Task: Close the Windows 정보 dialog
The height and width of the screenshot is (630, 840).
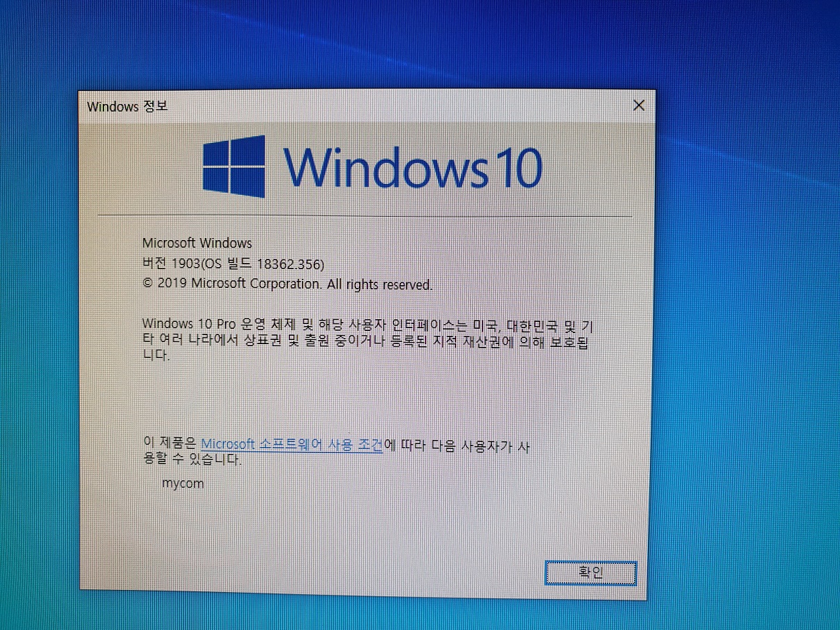Action: click(x=639, y=105)
